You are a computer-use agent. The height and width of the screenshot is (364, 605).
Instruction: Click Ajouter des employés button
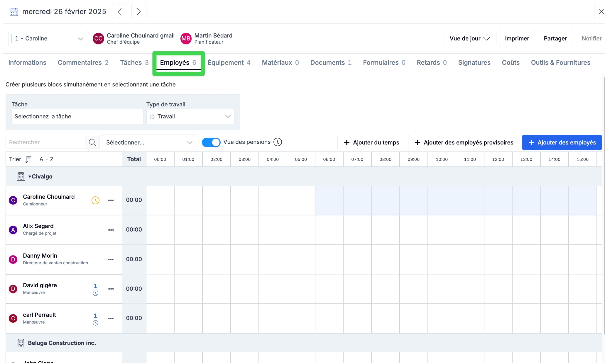click(562, 142)
